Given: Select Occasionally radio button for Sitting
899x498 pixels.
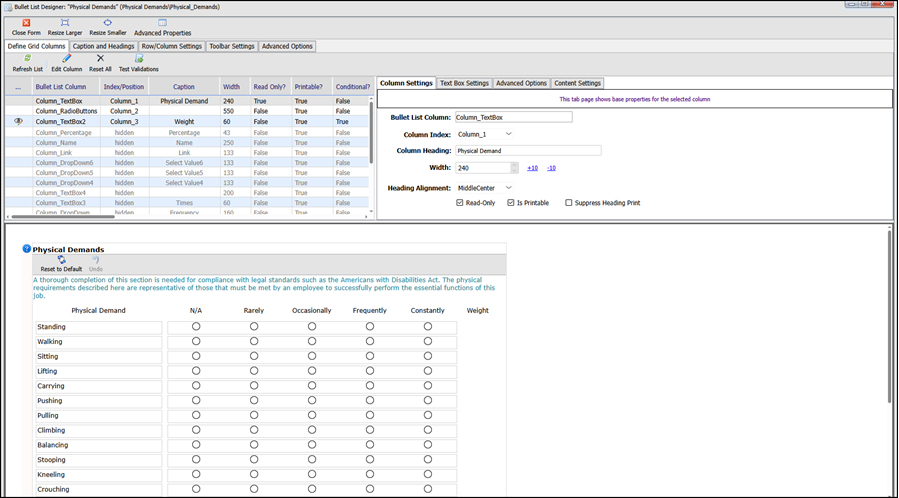Looking at the screenshot, I should click(x=312, y=356).
